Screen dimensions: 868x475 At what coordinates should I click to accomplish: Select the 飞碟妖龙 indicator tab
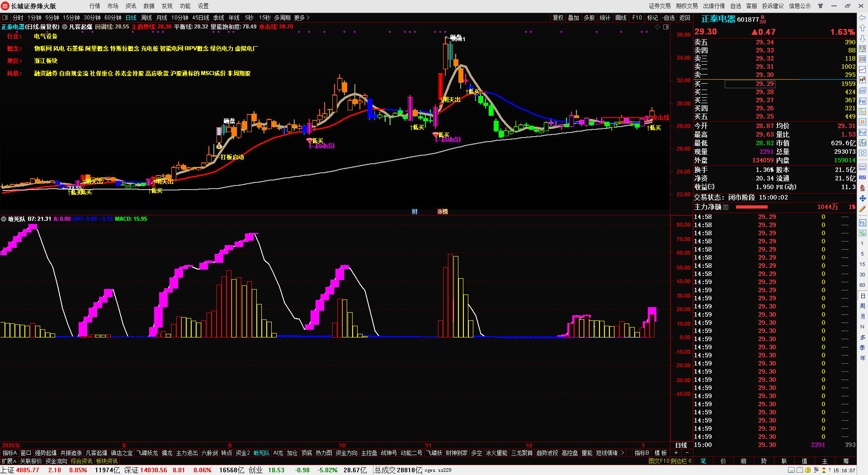147,453
